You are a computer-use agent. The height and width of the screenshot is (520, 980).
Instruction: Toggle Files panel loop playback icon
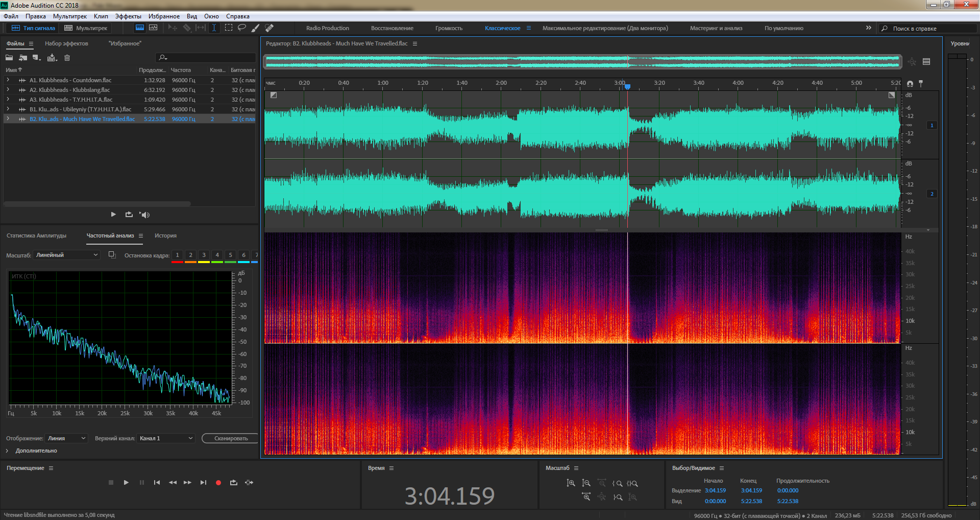pyautogui.click(x=129, y=215)
